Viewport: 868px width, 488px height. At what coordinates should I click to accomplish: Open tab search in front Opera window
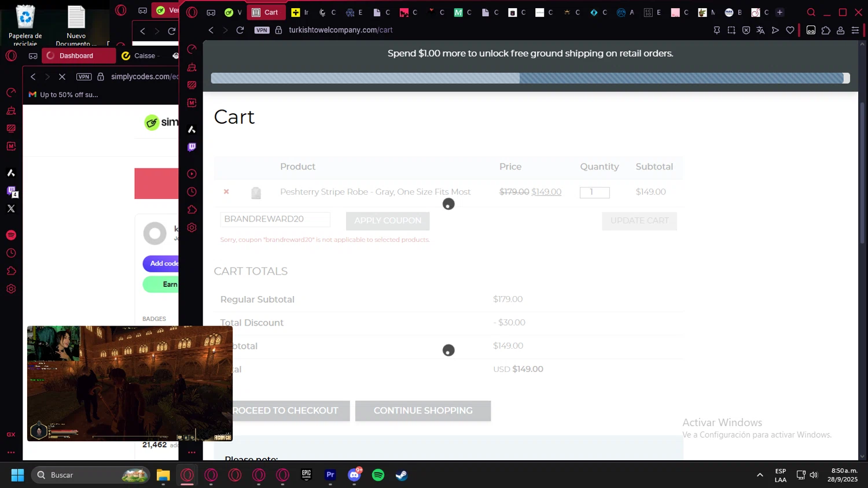[x=811, y=12]
